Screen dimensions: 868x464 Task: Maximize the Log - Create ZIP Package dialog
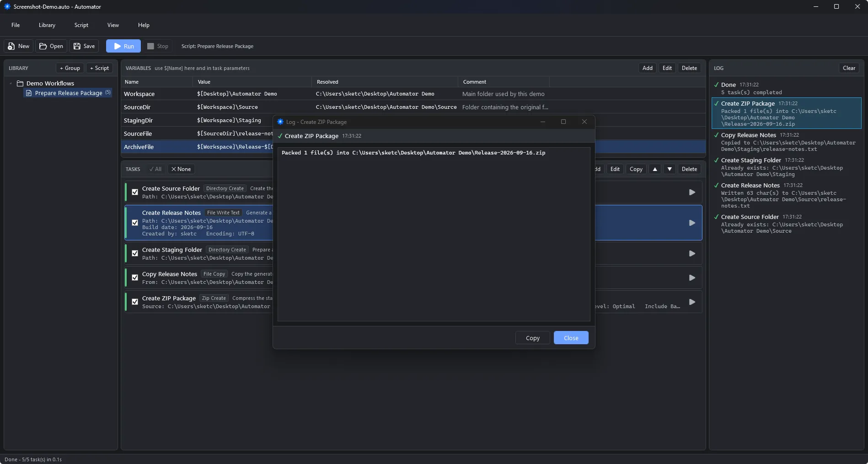pyautogui.click(x=563, y=122)
